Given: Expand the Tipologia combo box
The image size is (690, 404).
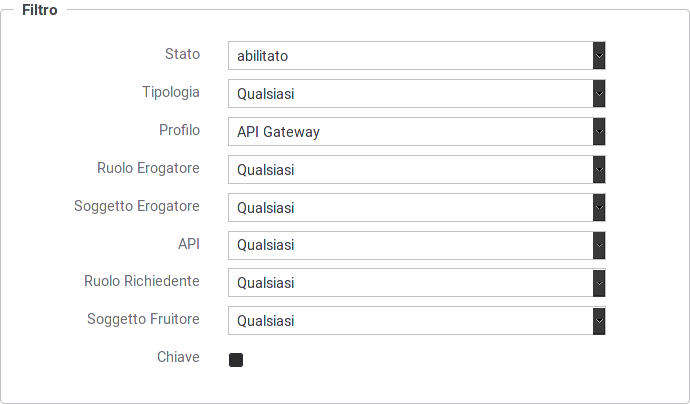Looking at the screenshot, I should point(417,94).
